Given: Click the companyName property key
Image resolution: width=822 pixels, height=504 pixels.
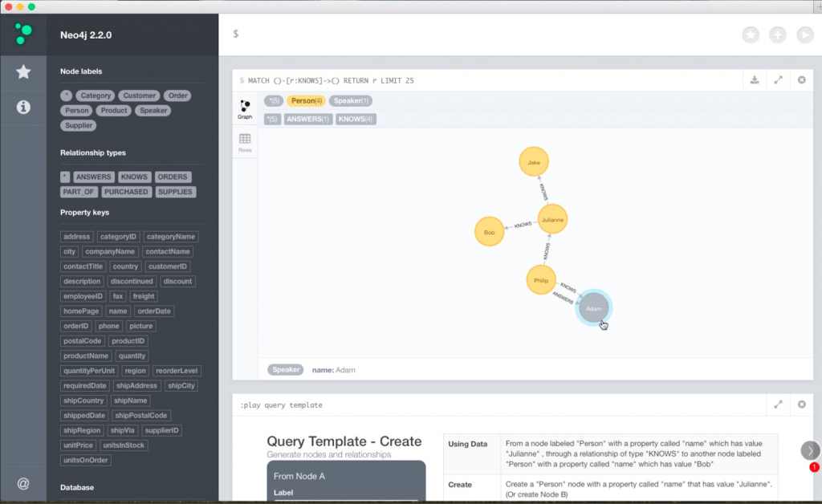Looking at the screenshot, I should coord(110,251).
